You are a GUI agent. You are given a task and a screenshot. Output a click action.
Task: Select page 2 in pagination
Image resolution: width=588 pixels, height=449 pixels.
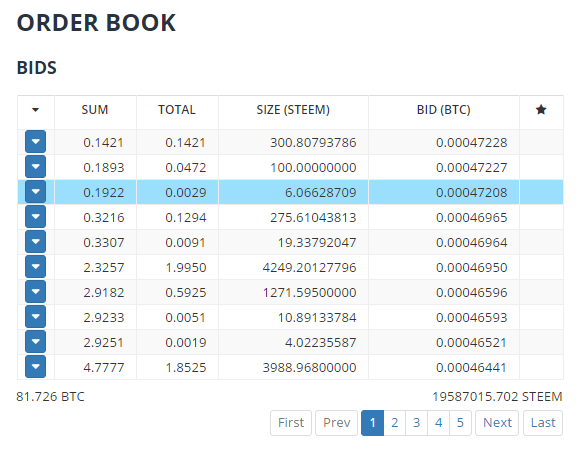394,423
